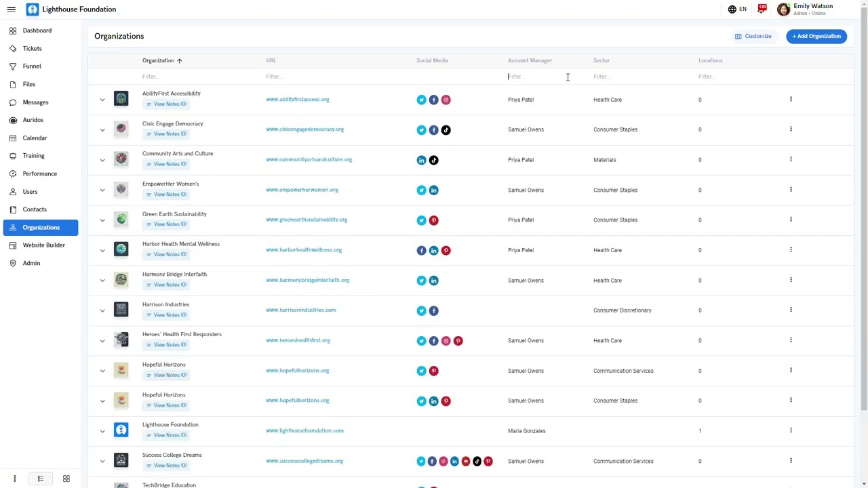
Task: Open Harrison Industries Facebook icon
Action: click(433, 310)
